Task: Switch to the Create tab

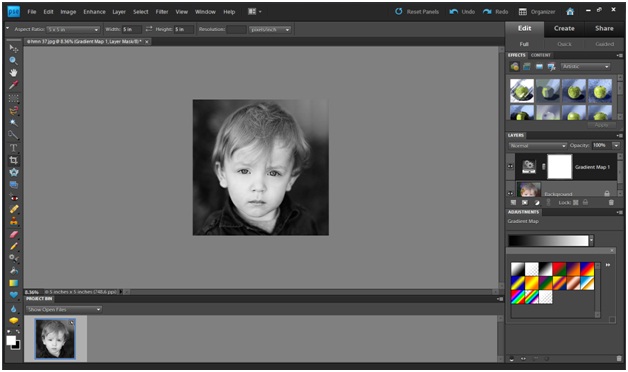Action: coord(564,28)
